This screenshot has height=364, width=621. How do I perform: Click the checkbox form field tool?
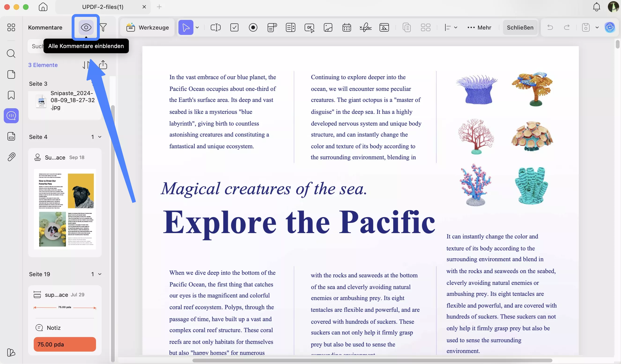234,27
